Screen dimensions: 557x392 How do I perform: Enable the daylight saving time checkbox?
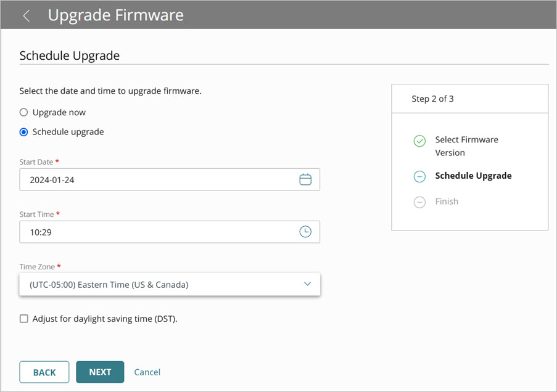coord(23,319)
